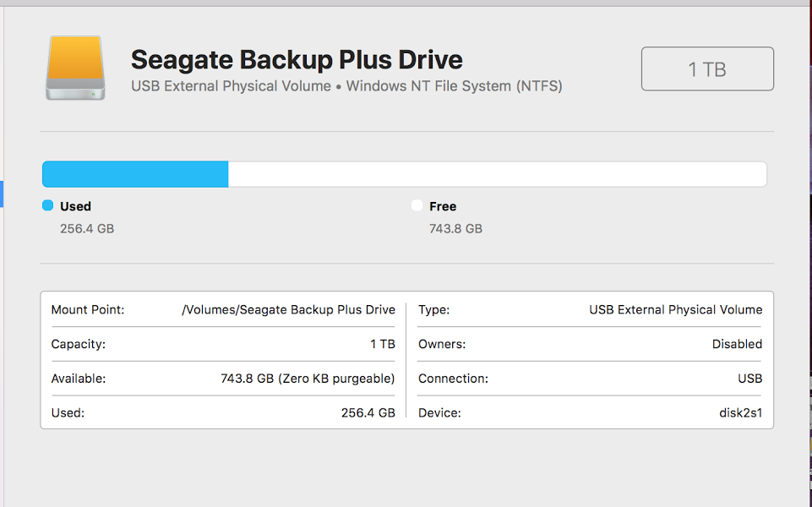This screenshot has width=812, height=507.
Task: Click the blue used portion of storage bar
Action: 135,174
